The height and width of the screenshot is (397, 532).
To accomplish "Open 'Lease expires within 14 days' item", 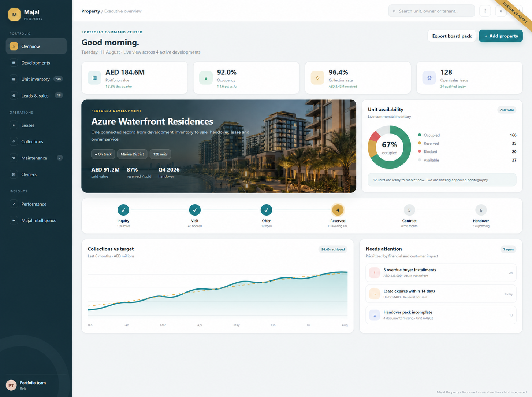I will tap(441, 294).
